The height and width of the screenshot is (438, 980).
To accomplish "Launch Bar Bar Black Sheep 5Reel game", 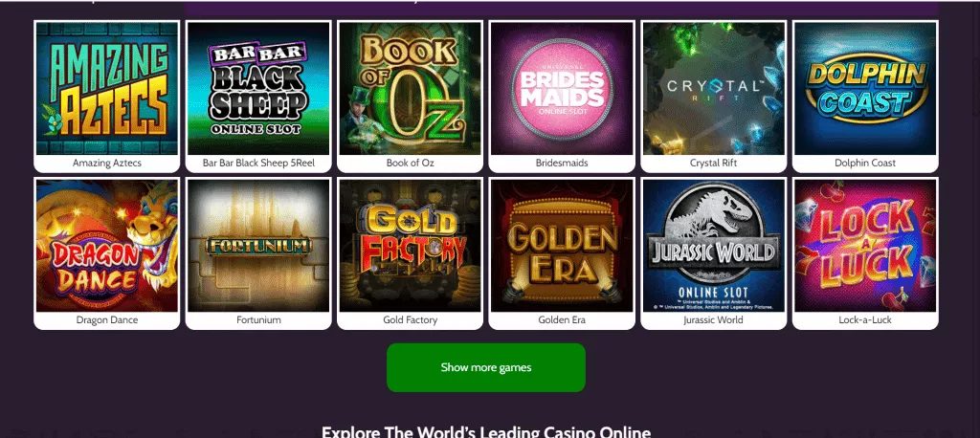I will tap(258, 89).
